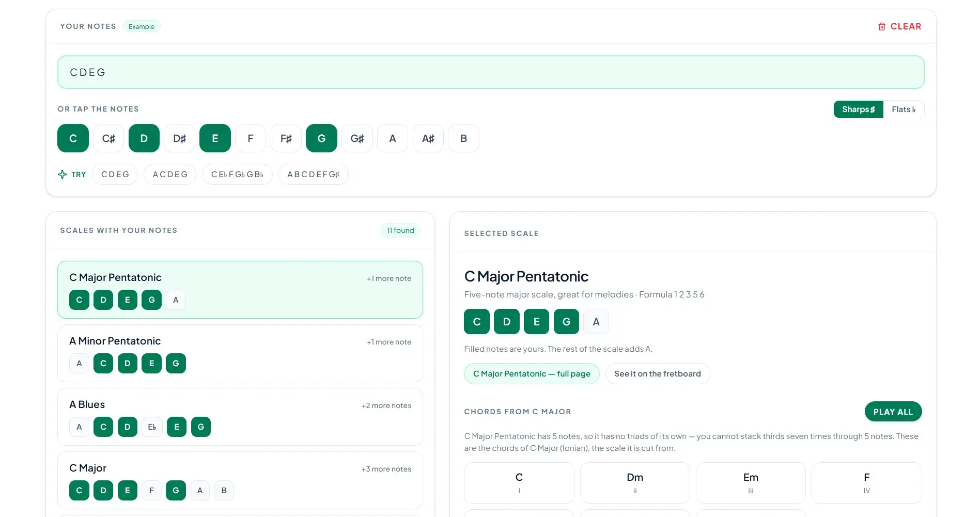Click the Formula 1 2 3 5 6 text

(672, 294)
